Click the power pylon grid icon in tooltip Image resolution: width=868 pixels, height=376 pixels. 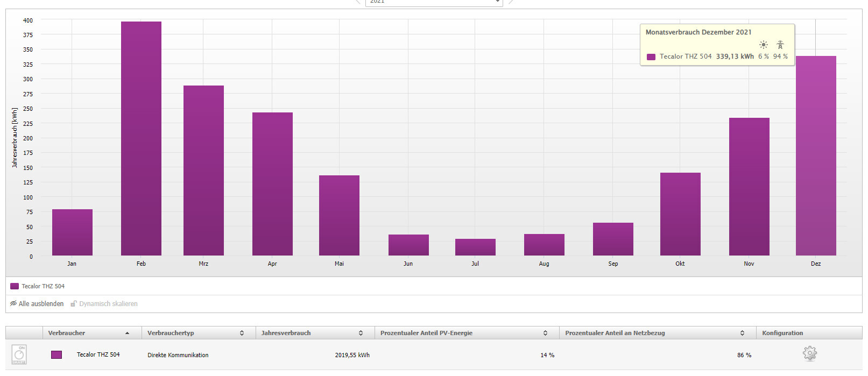[780, 45]
